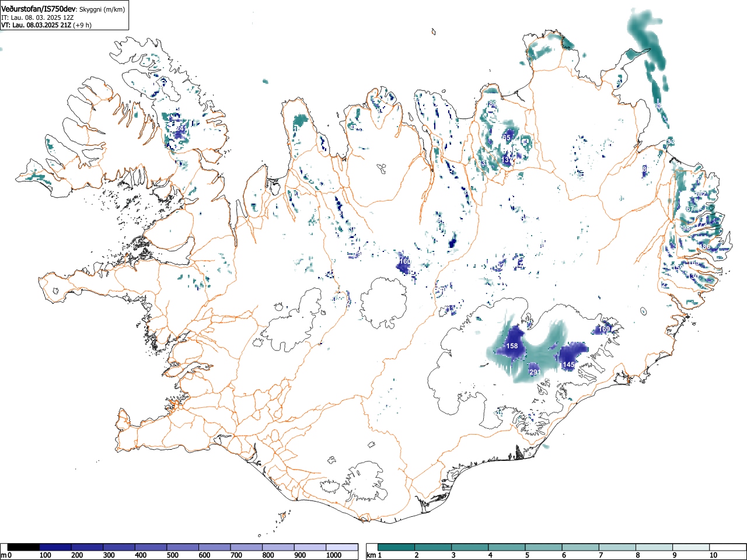The width and height of the screenshot is (747, 560).
Task: Pick the 2–3 km teal legend swatch
Action: point(433,547)
